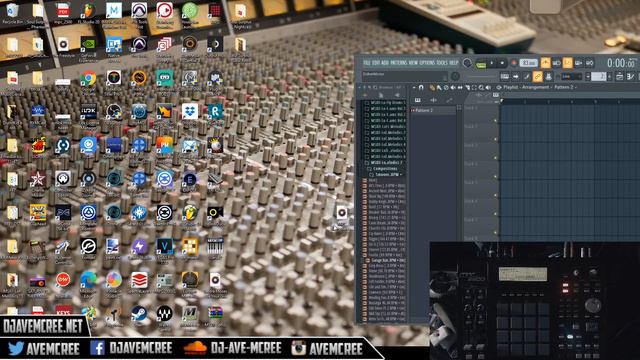
Task: Click the record button in FL Studio
Action: (514, 63)
